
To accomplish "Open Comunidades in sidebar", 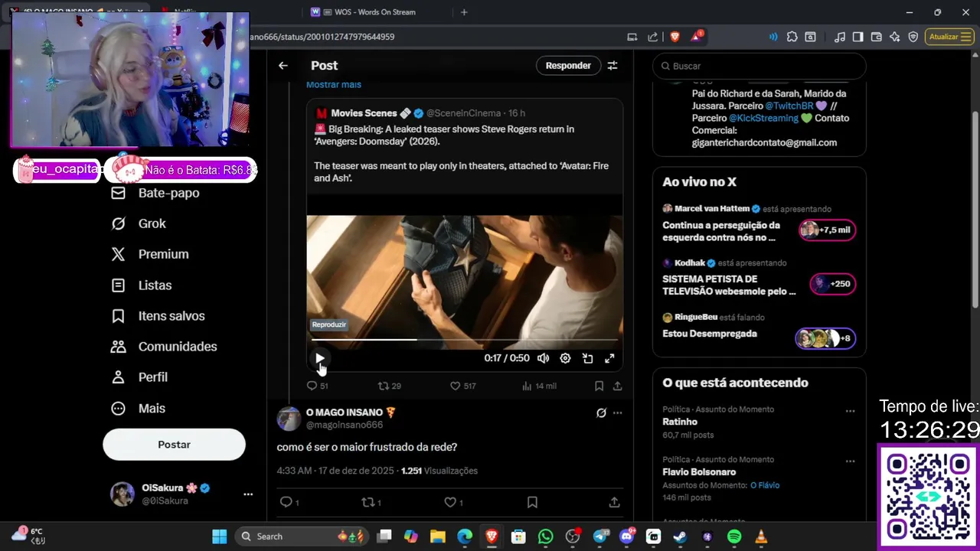I will pyautogui.click(x=164, y=347).
